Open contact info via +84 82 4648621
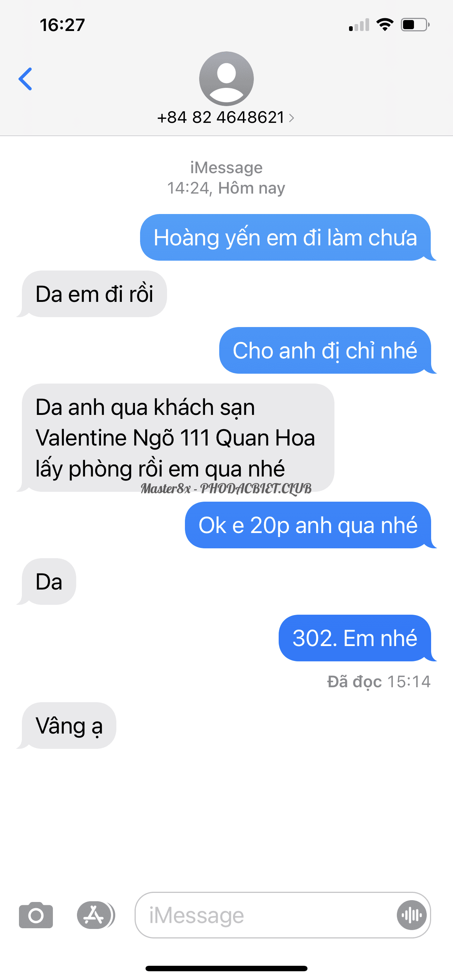453x980 pixels. [x=221, y=117]
